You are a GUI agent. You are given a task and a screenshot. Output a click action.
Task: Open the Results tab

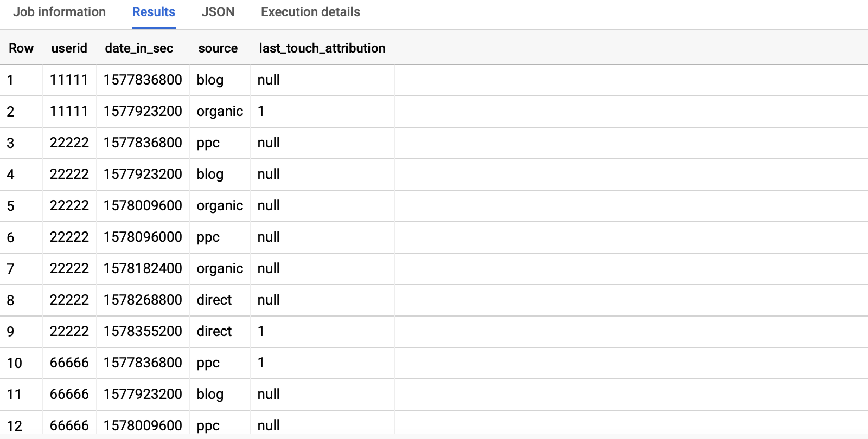tap(154, 12)
